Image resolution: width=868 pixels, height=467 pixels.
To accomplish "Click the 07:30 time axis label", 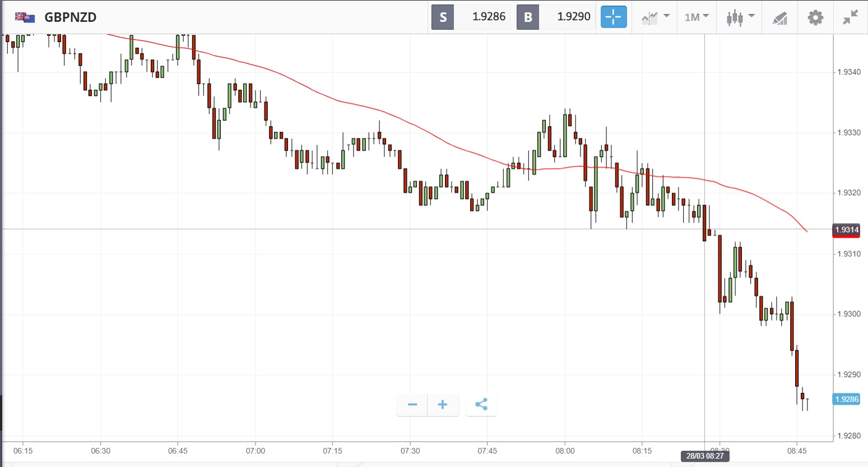I will (410, 451).
